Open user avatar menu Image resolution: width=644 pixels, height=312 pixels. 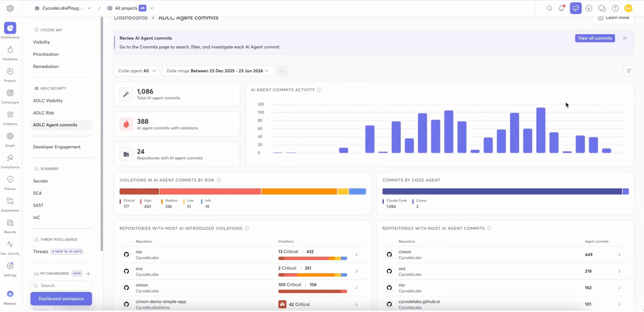(x=628, y=8)
